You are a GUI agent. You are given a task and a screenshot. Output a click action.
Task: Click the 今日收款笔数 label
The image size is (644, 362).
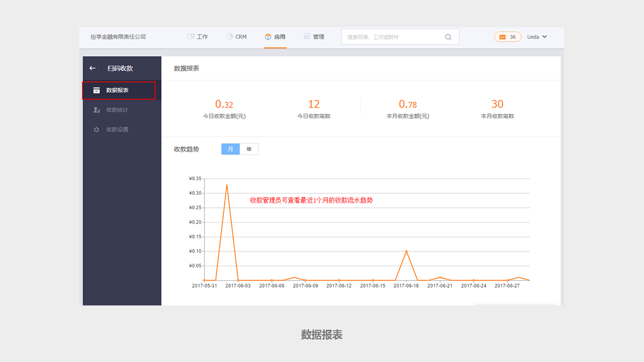pyautogui.click(x=314, y=117)
